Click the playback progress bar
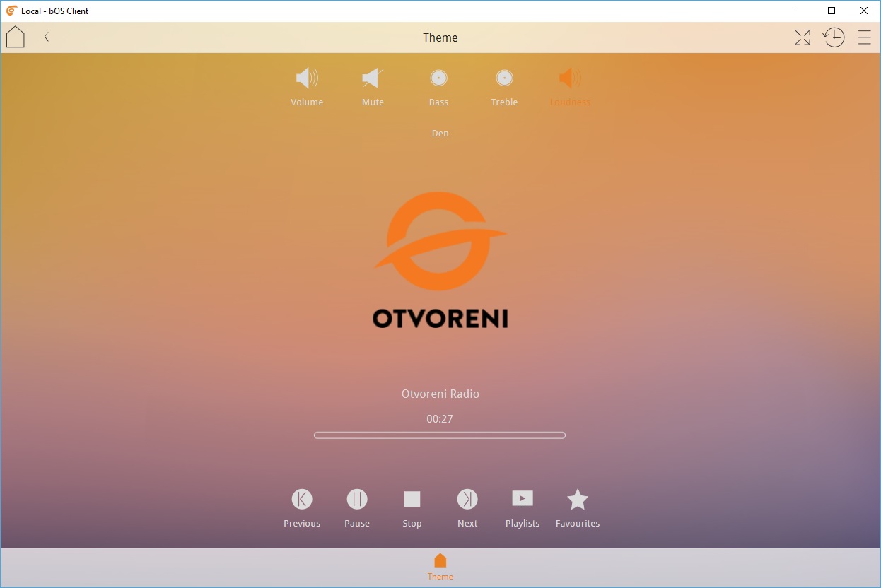881x588 pixels. tap(440, 435)
